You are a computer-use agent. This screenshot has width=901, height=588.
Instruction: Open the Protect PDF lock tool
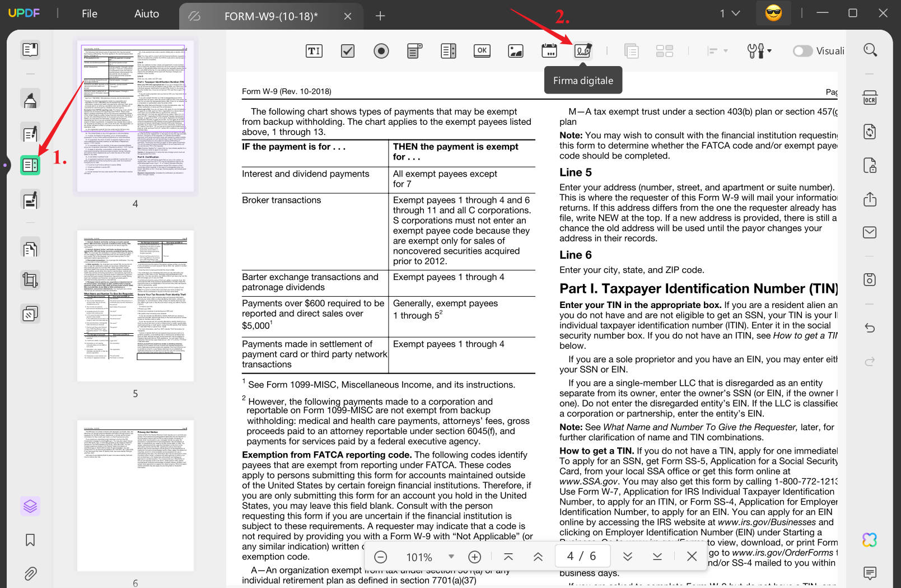point(870,166)
